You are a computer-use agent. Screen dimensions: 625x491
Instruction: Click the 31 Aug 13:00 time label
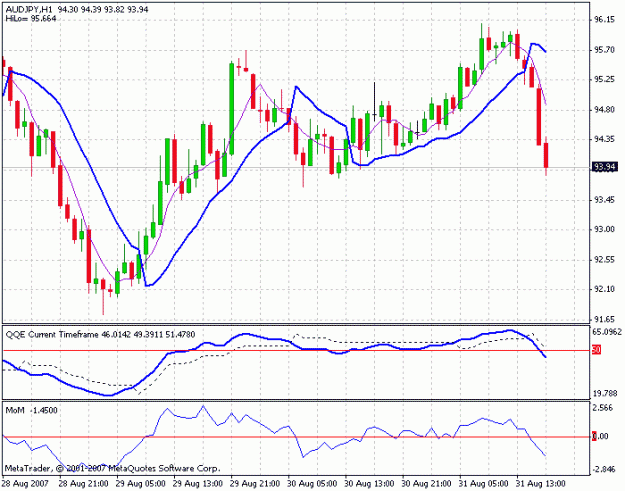click(541, 484)
